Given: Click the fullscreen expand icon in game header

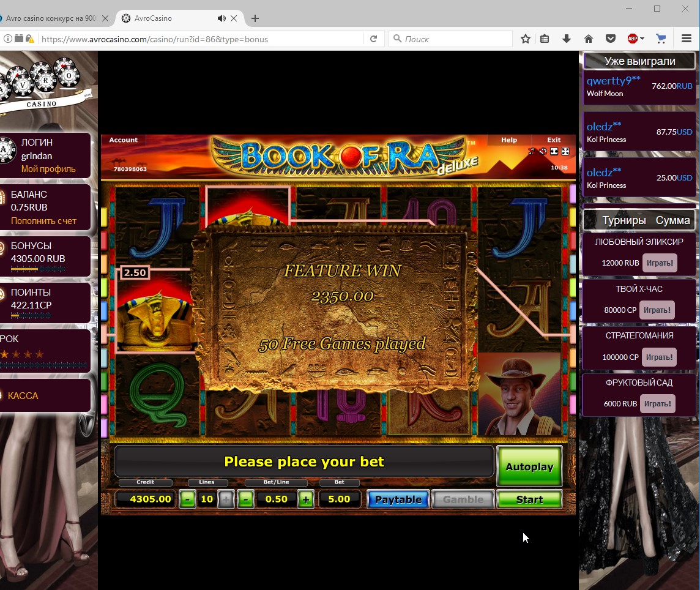Looking at the screenshot, I should click(x=565, y=151).
